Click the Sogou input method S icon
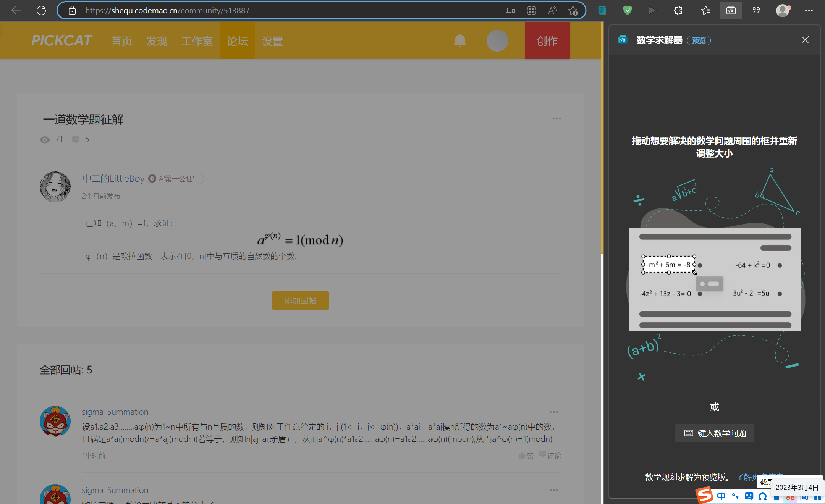The image size is (825, 504). tap(705, 495)
